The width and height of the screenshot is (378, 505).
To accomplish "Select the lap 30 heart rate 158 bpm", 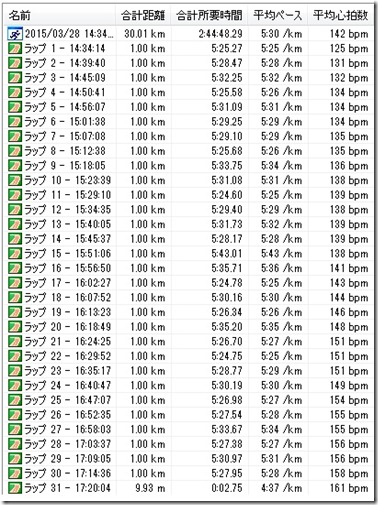I will [349, 474].
